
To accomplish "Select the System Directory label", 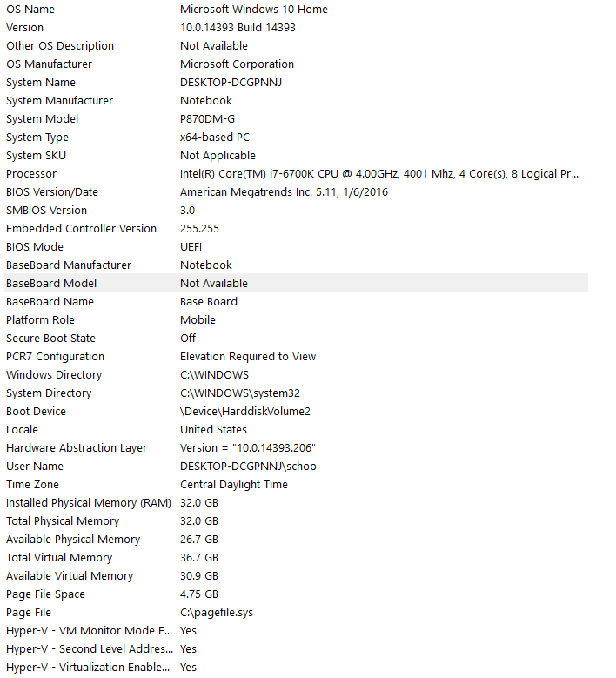I will [49, 393].
